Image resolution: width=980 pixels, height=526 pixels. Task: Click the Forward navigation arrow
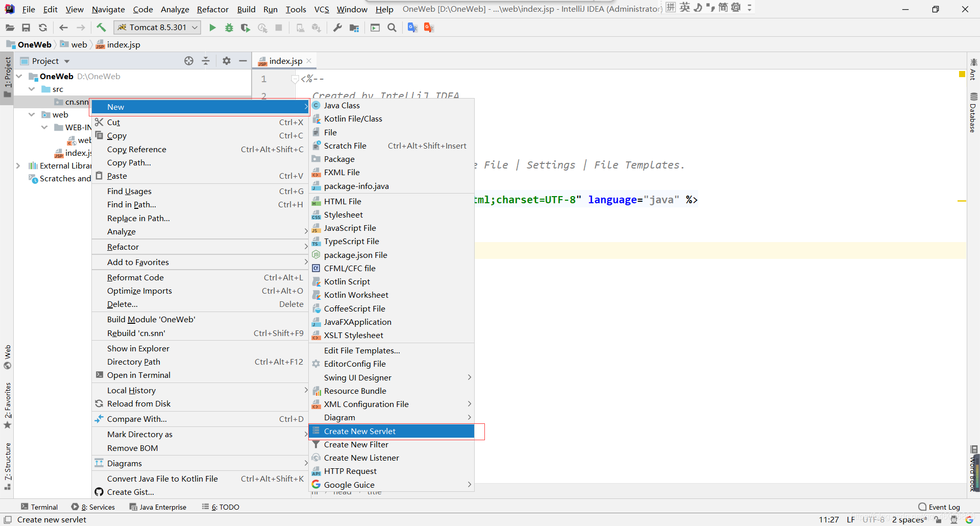click(81, 28)
